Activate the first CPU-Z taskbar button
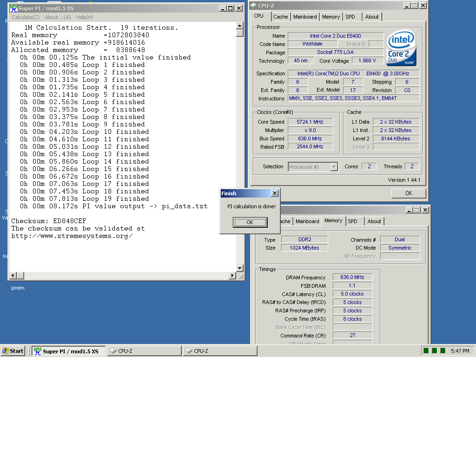The width and height of the screenshot is (476, 476). pyautogui.click(x=145, y=351)
